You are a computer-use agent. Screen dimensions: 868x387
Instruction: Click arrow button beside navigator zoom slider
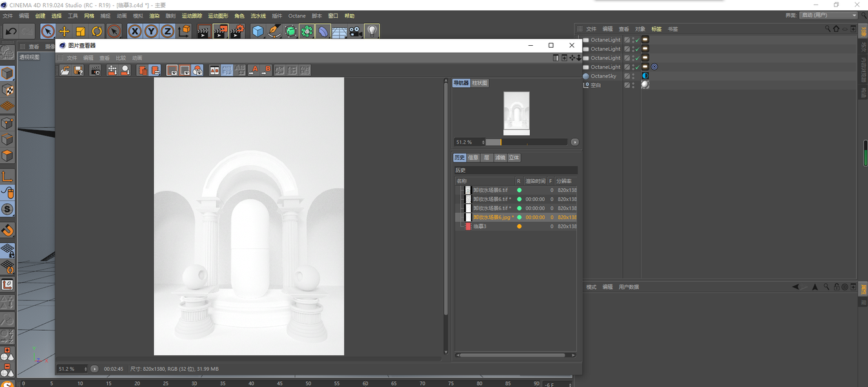pos(574,142)
